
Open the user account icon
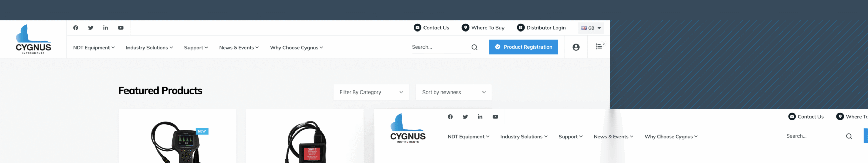pyautogui.click(x=576, y=47)
